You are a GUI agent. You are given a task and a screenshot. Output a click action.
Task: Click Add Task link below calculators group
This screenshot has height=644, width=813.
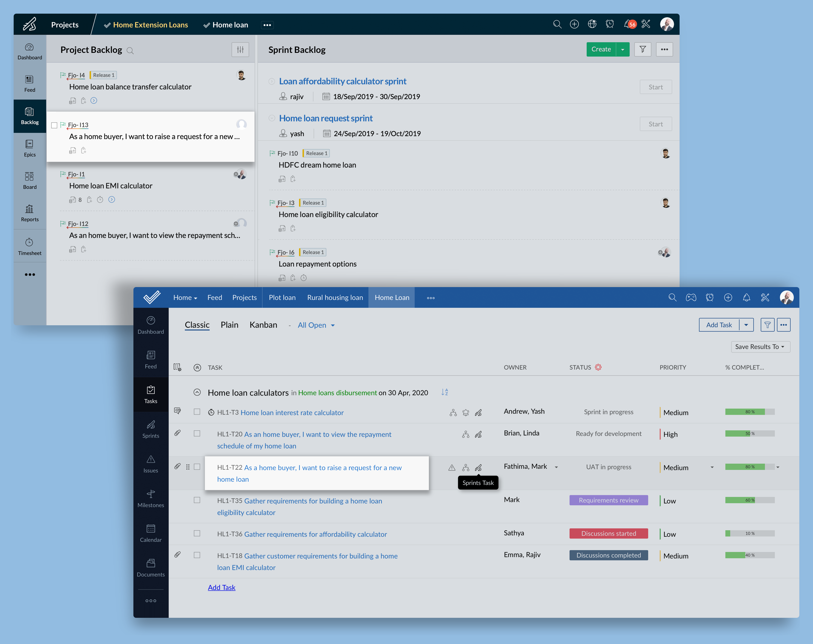pos(222,587)
